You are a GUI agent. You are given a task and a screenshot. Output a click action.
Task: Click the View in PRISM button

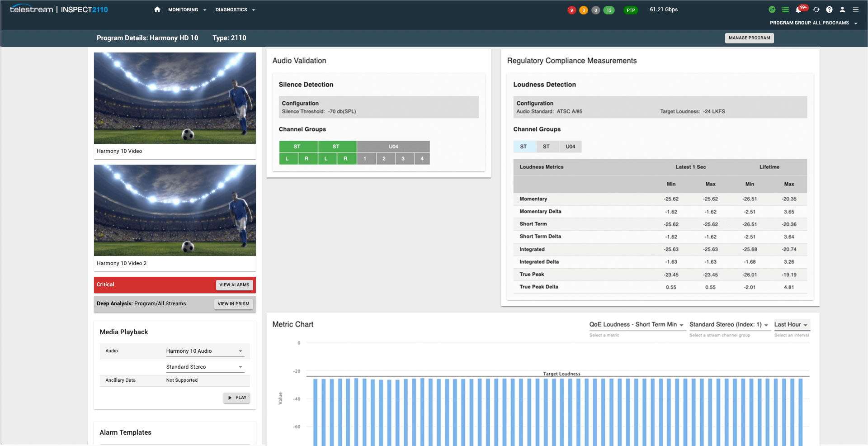point(233,304)
